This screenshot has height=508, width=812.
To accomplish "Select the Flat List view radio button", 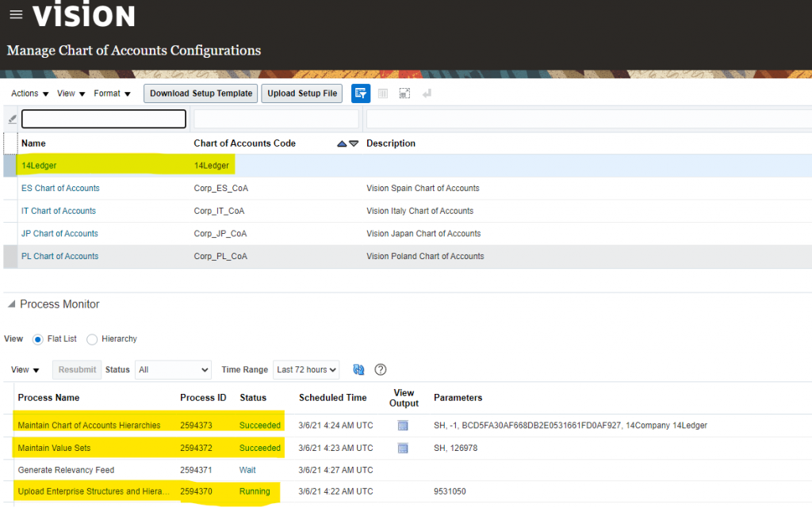I will pyautogui.click(x=38, y=339).
